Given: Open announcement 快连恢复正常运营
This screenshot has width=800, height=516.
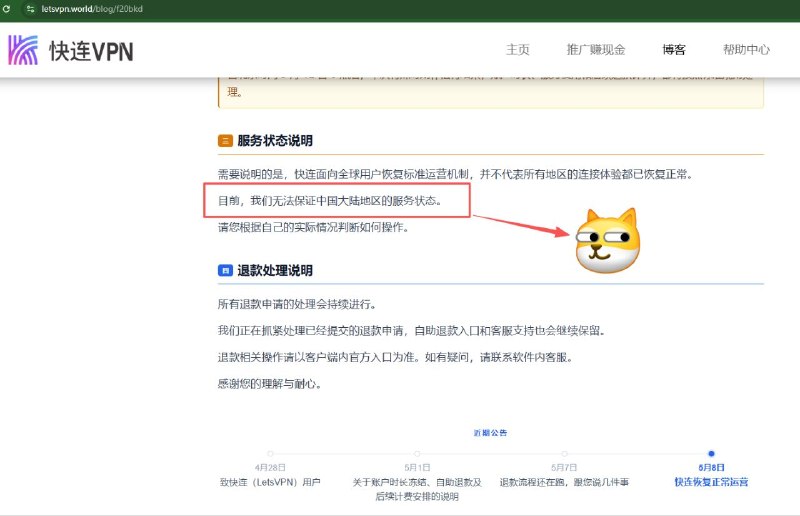Looking at the screenshot, I should (711, 482).
